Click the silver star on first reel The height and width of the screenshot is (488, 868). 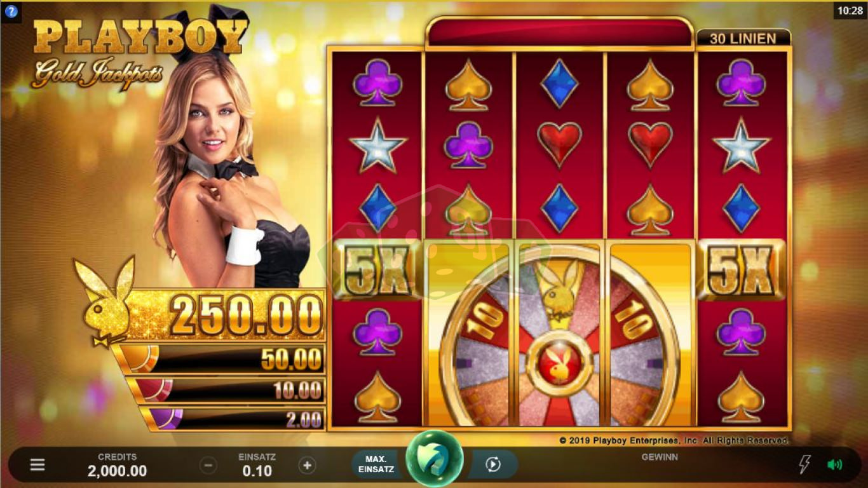coord(377,146)
